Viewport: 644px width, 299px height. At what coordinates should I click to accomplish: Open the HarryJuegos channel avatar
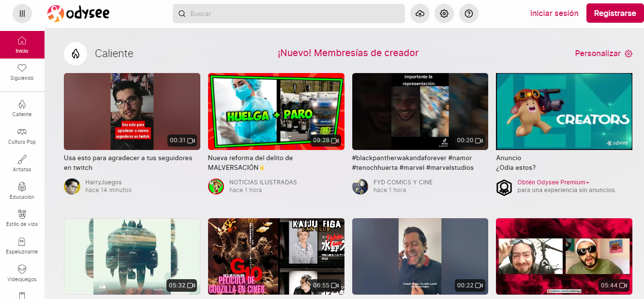(72, 186)
